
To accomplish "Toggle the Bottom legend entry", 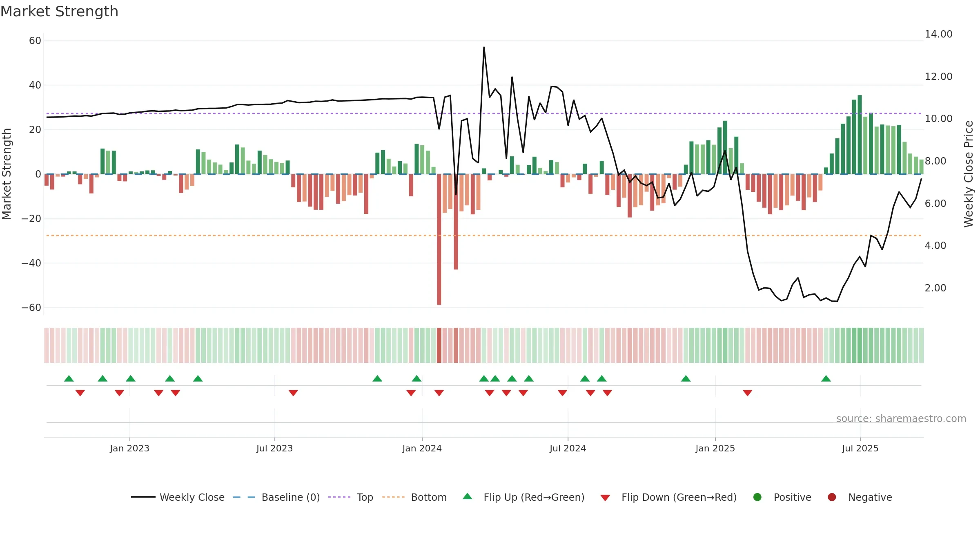I will [414, 497].
